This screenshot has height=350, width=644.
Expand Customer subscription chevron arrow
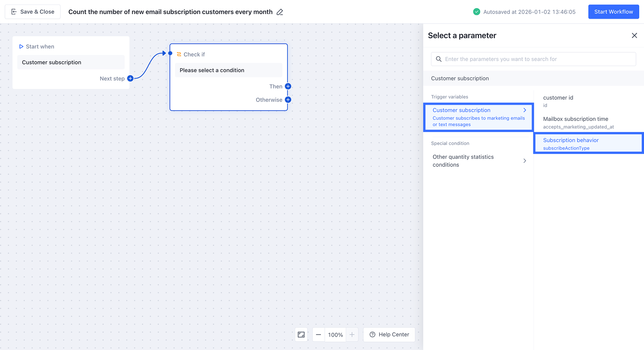(x=525, y=110)
